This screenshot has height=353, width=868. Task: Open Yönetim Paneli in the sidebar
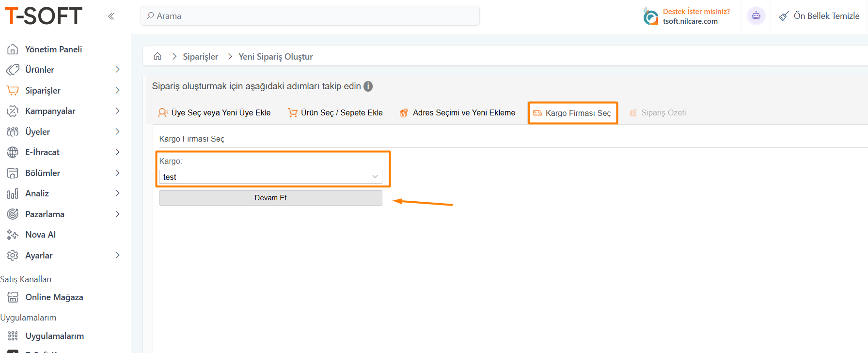click(53, 49)
